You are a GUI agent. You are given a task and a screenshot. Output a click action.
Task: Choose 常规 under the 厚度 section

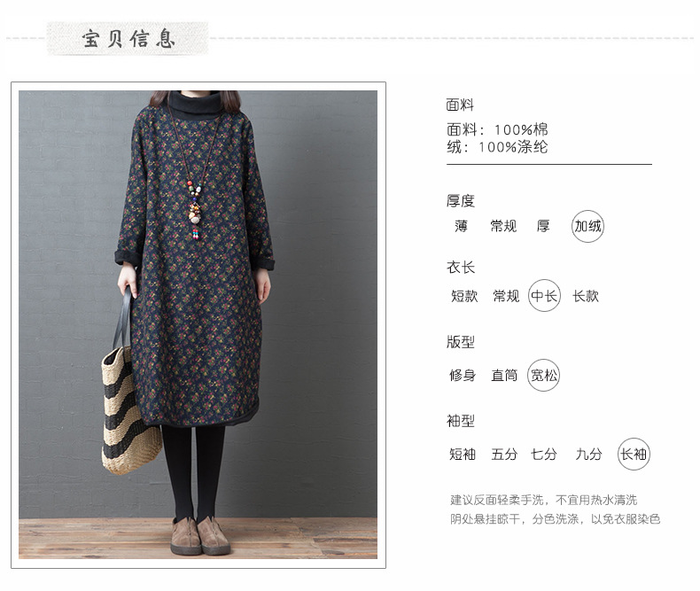click(x=503, y=226)
